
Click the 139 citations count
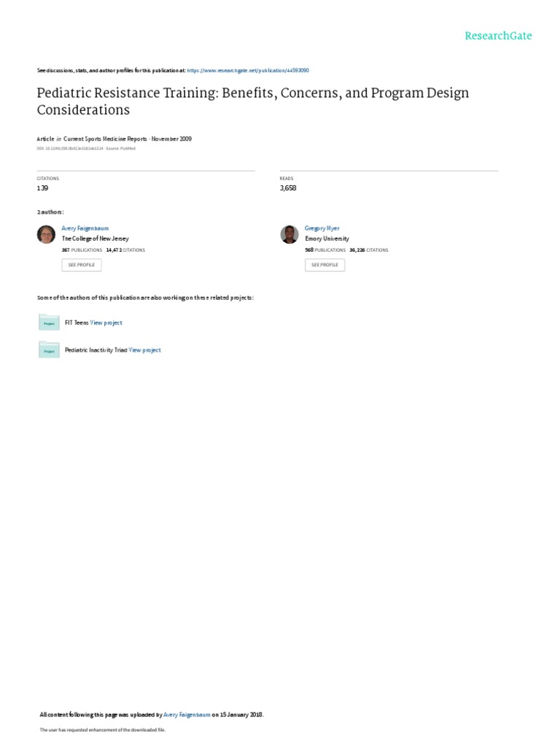43,188
